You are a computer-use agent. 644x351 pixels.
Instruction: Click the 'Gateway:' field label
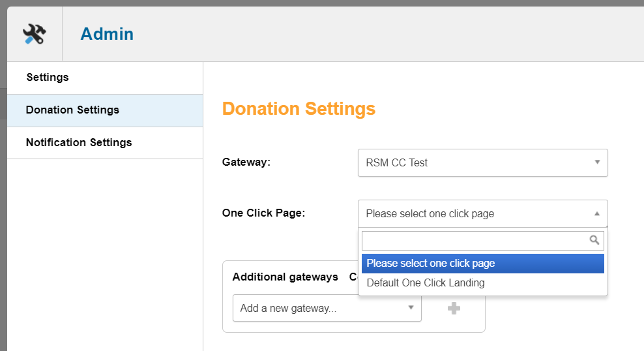246,162
